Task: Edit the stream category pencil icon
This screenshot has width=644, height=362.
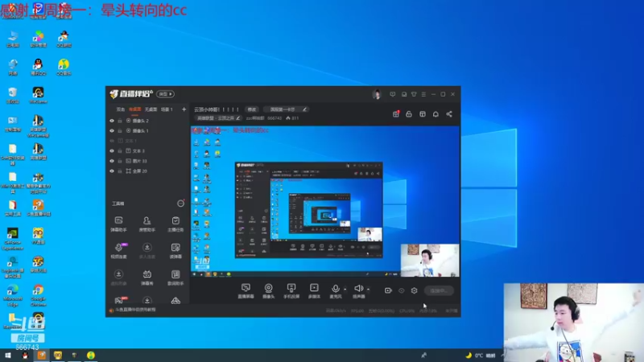Action: tap(237, 118)
